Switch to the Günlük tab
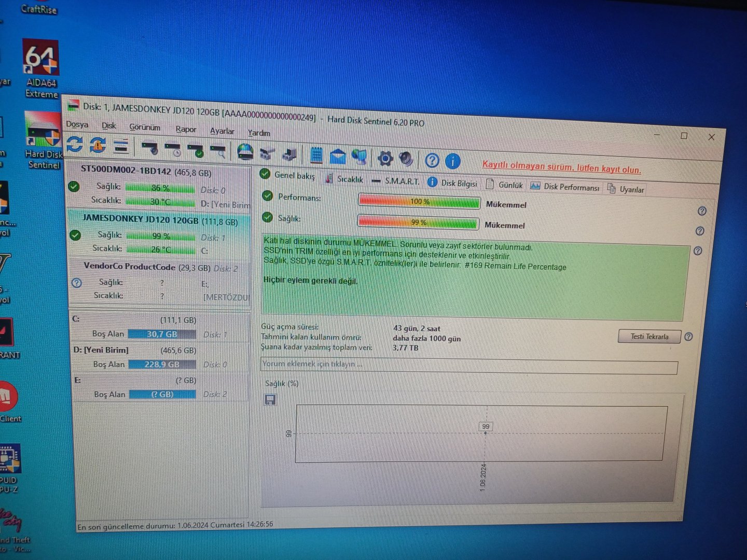 click(505, 185)
